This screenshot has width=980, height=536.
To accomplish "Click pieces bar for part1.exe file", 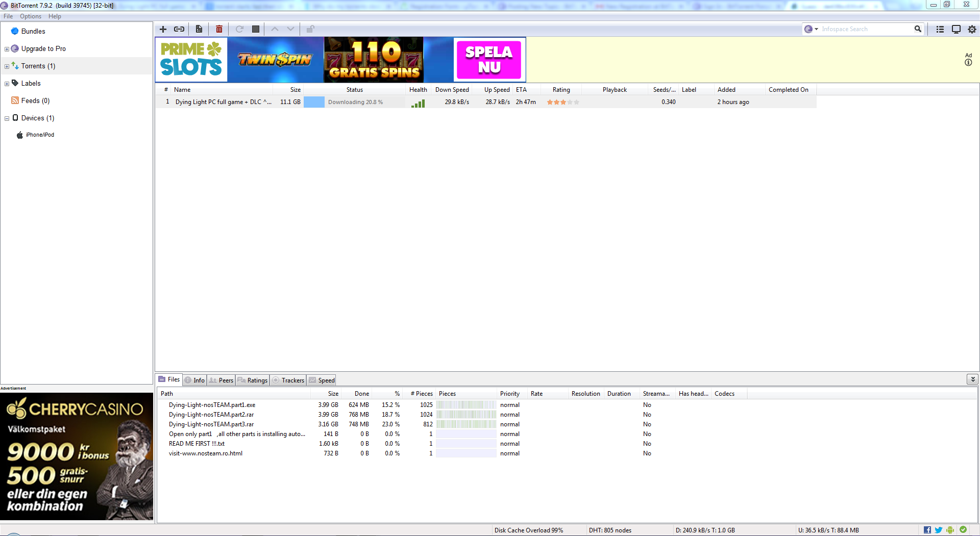I will [466, 405].
